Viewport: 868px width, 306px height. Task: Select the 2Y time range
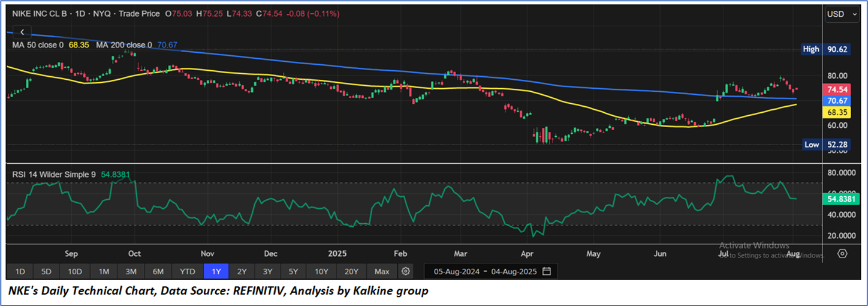point(242,271)
